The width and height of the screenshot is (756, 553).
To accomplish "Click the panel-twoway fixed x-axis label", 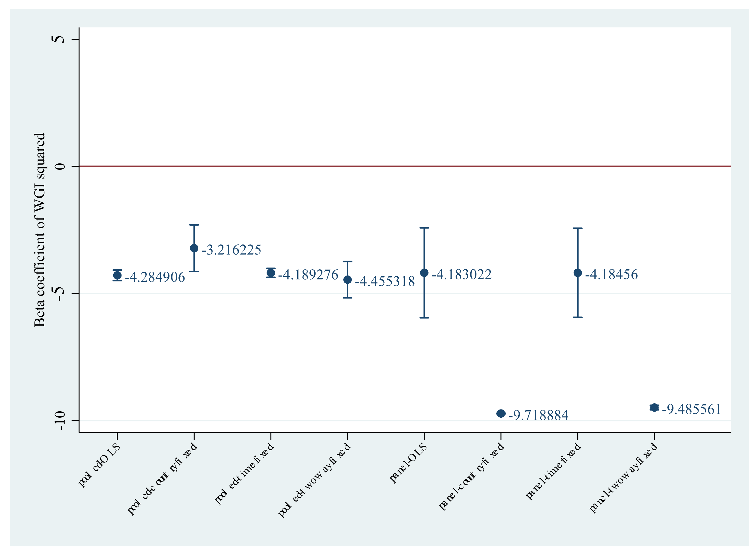I will [x=623, y=478].
